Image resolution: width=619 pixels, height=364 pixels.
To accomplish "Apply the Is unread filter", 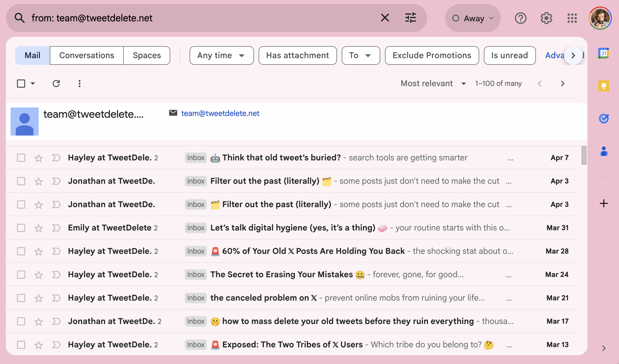I will [x=510, y=55].
